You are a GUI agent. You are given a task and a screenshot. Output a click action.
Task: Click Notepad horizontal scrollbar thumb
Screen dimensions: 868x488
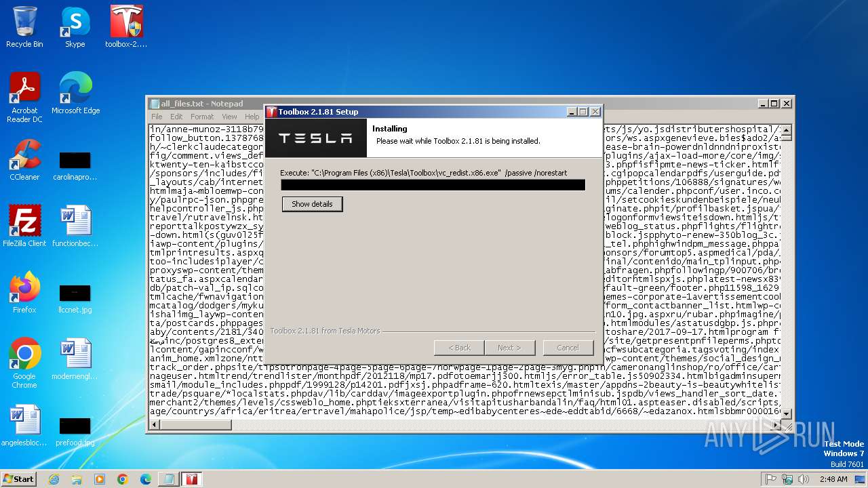pyautogui.click(x=196, y=425)
